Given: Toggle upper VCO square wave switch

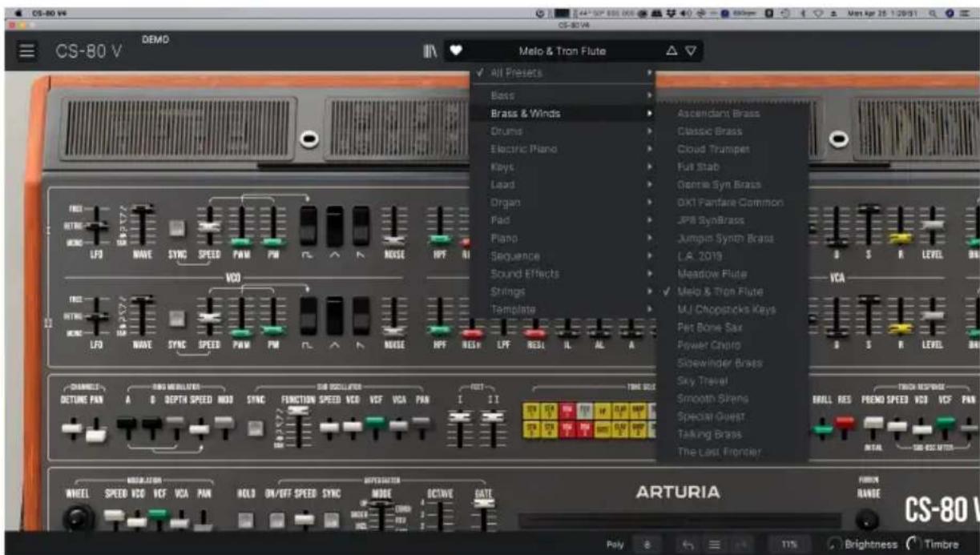Looking at the screenshot, I should (x=309, y=226).
